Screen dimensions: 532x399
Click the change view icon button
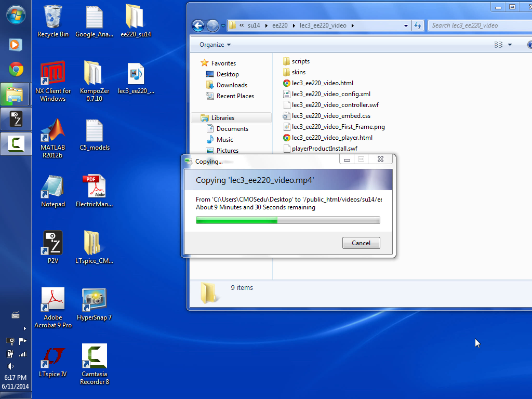pos(498,45)
